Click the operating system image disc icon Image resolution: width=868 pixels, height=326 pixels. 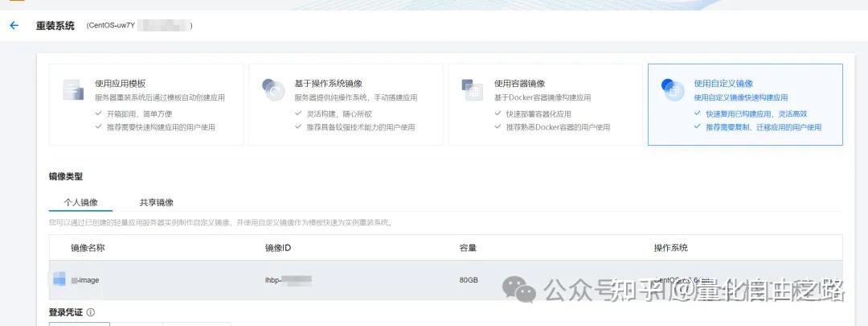(273, 90)
